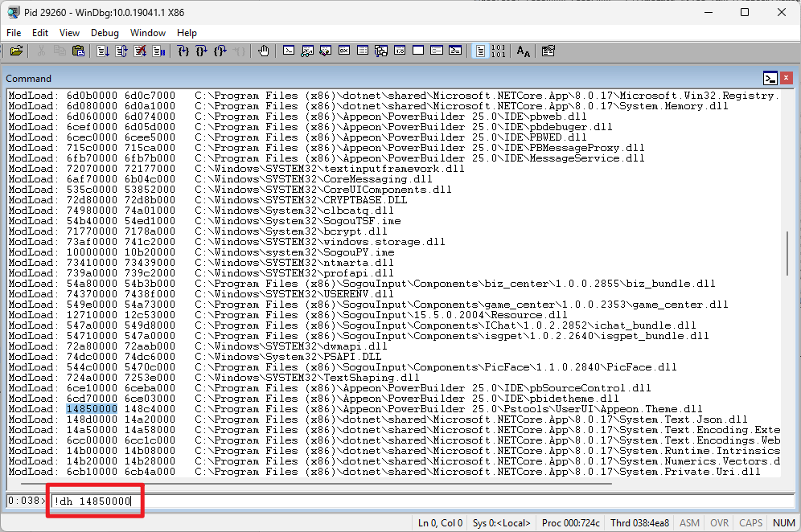Open the Debug menu
This screenshot has width=801, height=532.
coord(105,33)
